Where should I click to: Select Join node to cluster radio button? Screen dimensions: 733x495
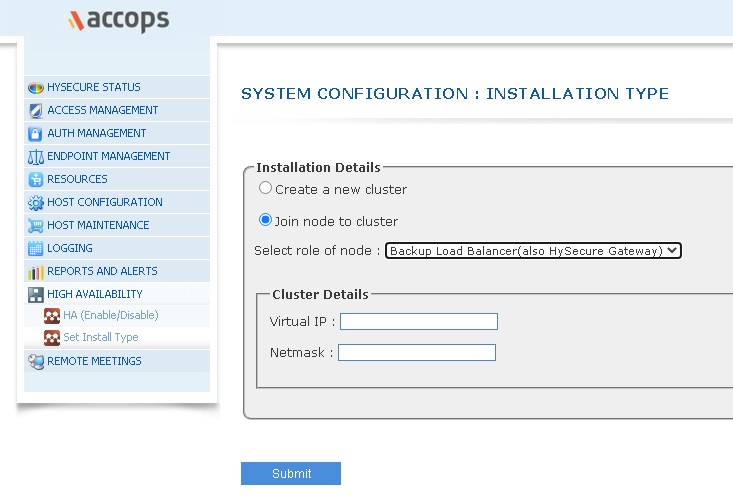click(x=265, y=220)
